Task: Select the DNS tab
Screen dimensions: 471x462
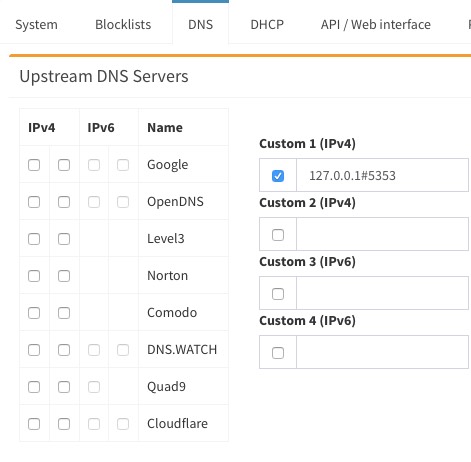Action: [x=200, y=25]
